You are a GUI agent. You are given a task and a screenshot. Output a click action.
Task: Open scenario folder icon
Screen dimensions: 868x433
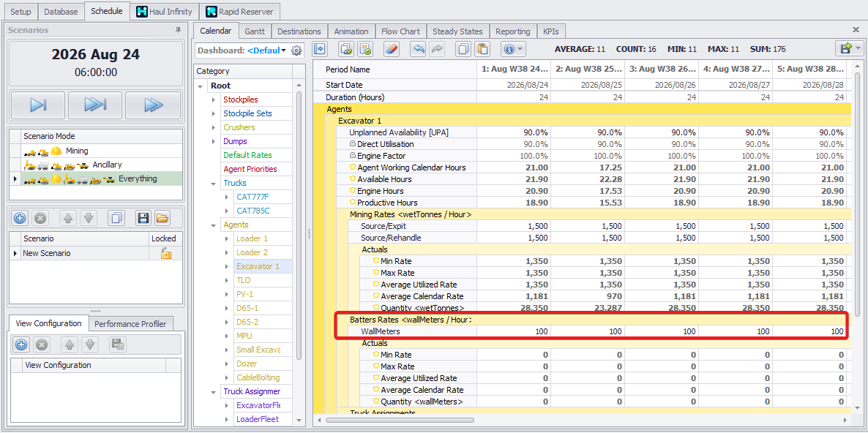coord(162,218)
